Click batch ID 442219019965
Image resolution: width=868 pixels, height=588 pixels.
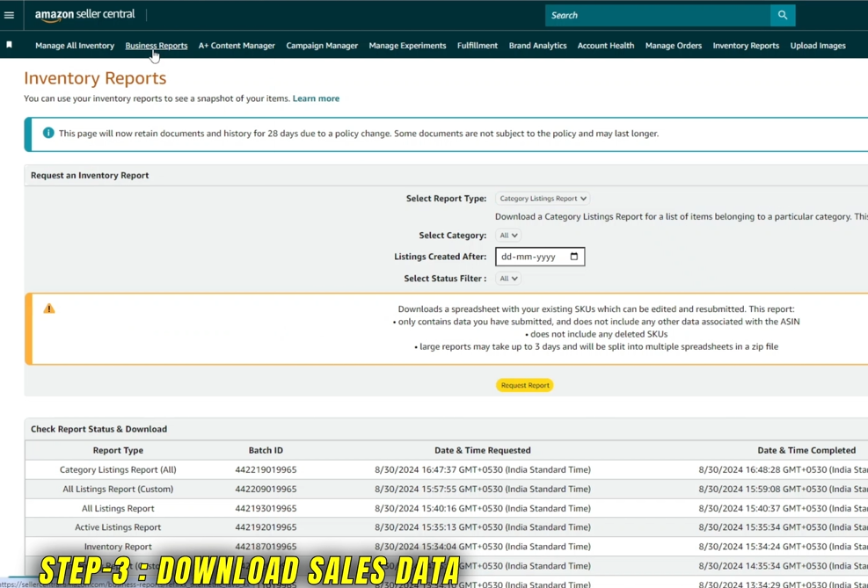pyautogui.click(x=266, y=469)
